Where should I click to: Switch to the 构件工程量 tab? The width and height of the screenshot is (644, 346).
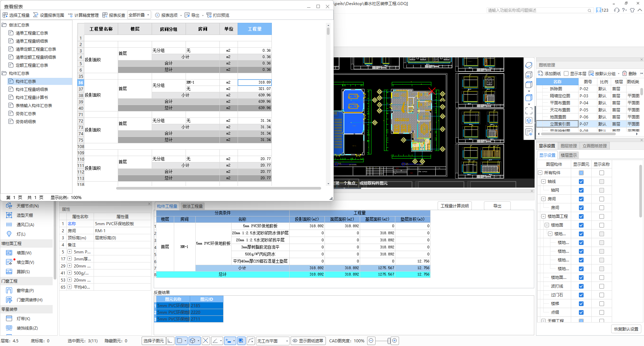point(167,206)
